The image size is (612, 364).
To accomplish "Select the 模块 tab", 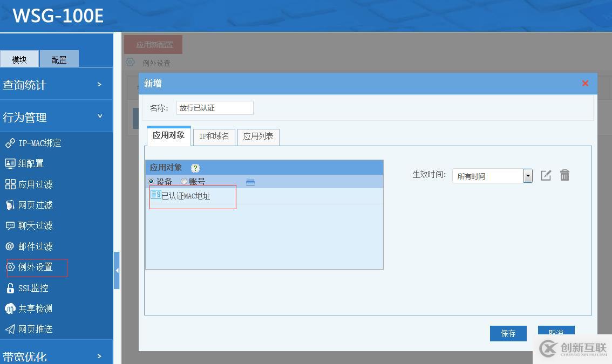I will coord(19,59).
